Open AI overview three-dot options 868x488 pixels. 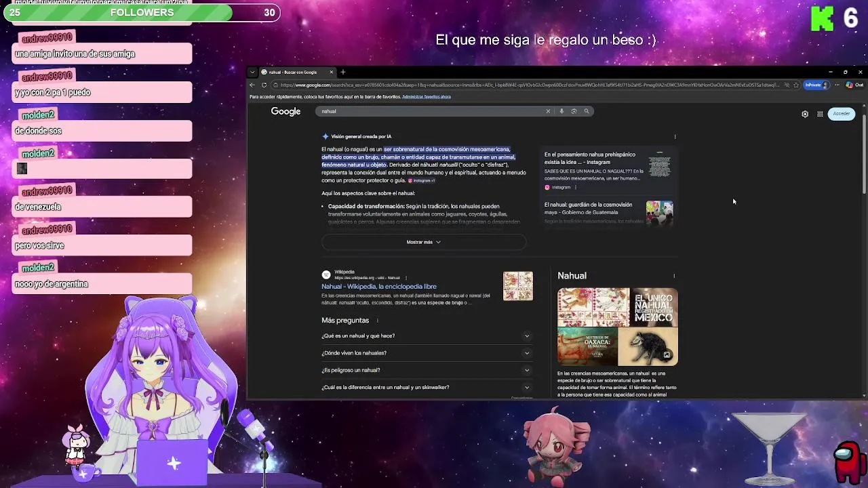pyautogui.click(x=675, y=137)
